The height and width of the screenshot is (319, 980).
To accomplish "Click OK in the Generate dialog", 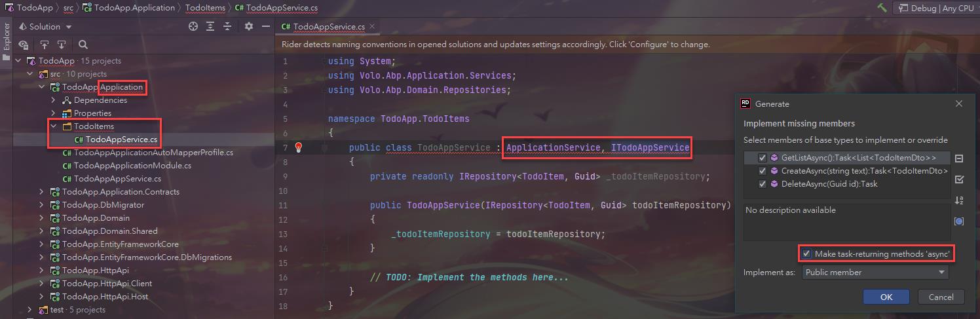I will pyautogui.click(x=886, y=297).
